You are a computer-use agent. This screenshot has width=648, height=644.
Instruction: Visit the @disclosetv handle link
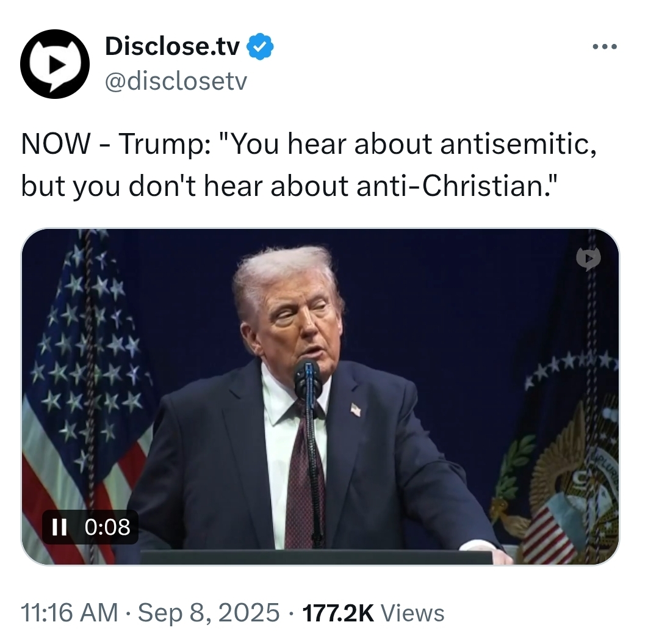coord(176,81)
